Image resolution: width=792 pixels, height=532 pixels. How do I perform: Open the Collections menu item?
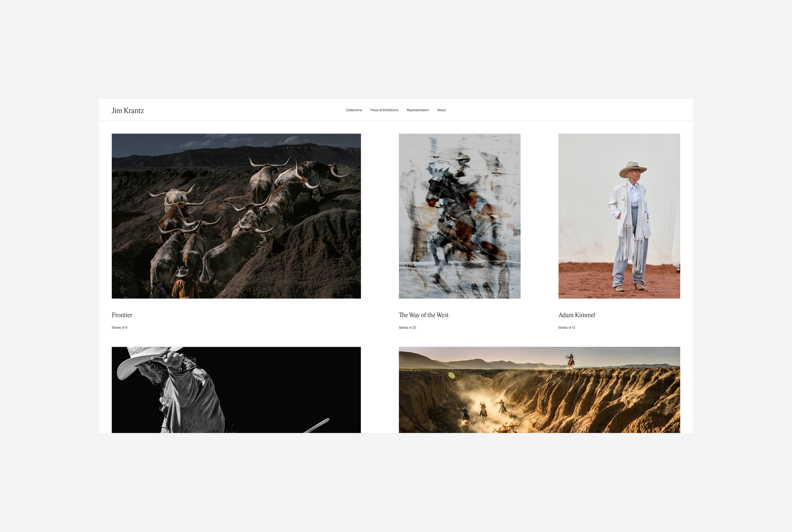click(354, 110)
